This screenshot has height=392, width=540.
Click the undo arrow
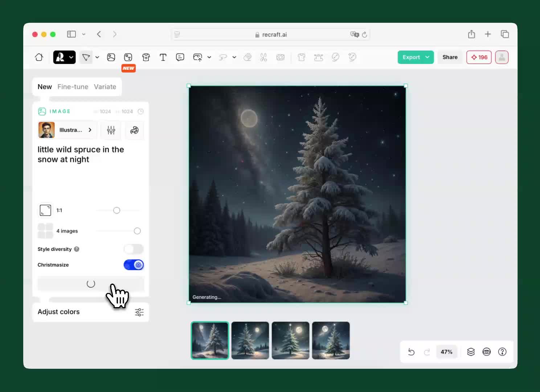click(411, 352)
